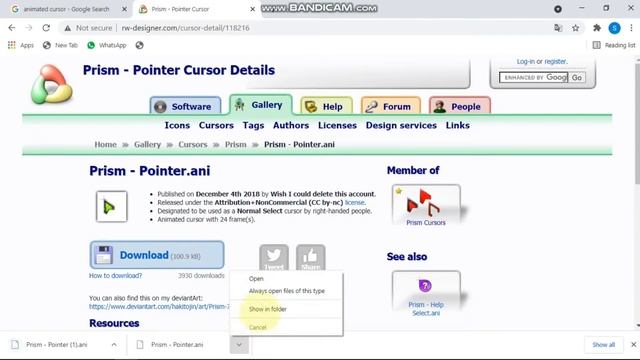Reload the page with the refresh icon
The width and height of the screenshot is (640, 360).
coord(46,28)
